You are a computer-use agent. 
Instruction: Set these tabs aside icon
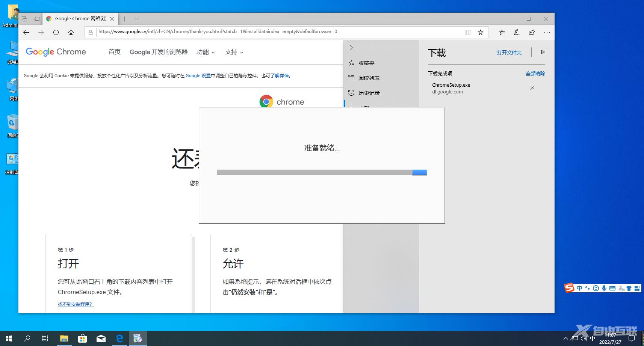point(36,19)
